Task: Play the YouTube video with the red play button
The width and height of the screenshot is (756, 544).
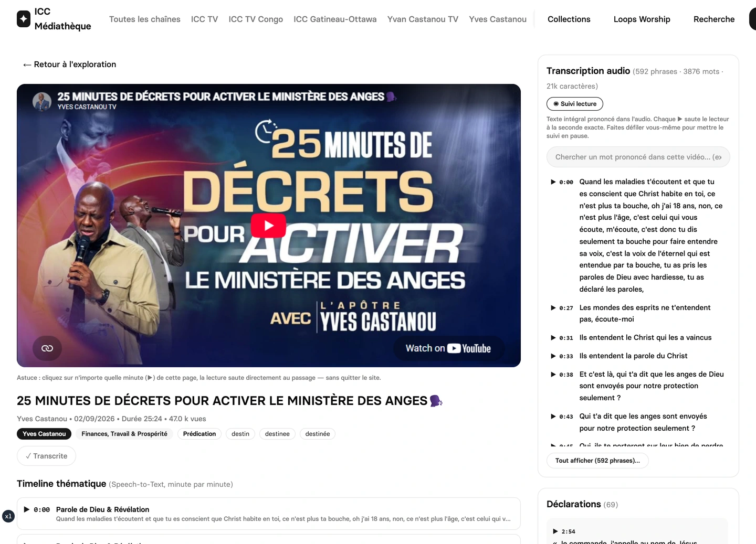Action: pos(268,226)
